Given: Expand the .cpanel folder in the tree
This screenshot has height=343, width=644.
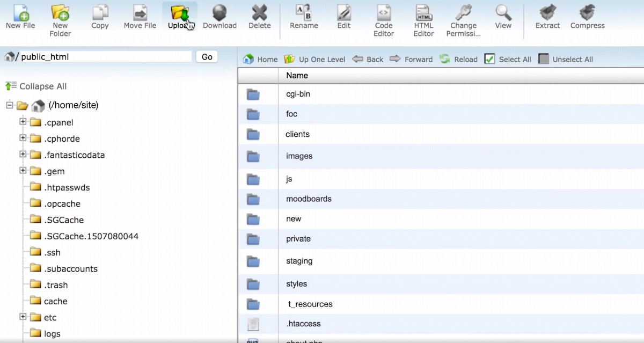Looking at the screenshot, I should [x=23, y=122].
